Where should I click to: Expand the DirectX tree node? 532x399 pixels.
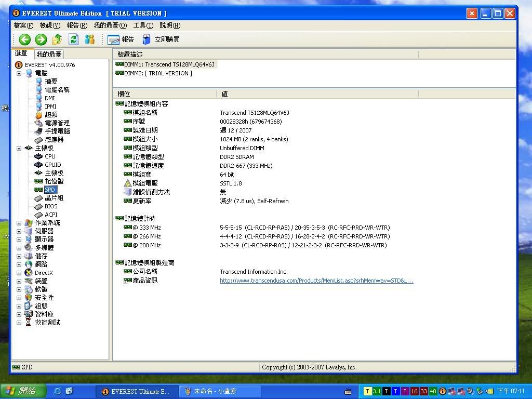point(19,273)
